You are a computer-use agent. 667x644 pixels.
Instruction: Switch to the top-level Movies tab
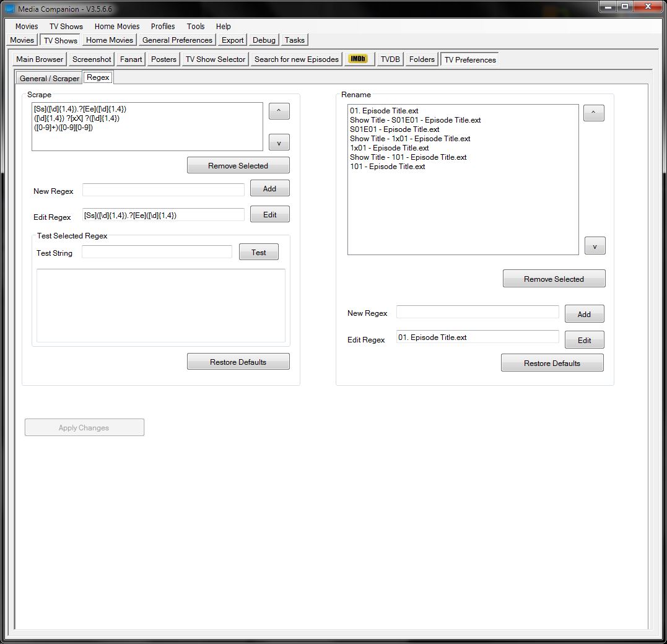[22, 40]
